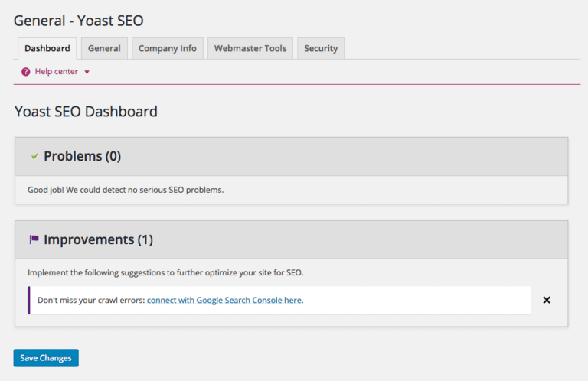Switch to the Dashboard tab
Screen dimensions: 588x381
coord(47,48)
